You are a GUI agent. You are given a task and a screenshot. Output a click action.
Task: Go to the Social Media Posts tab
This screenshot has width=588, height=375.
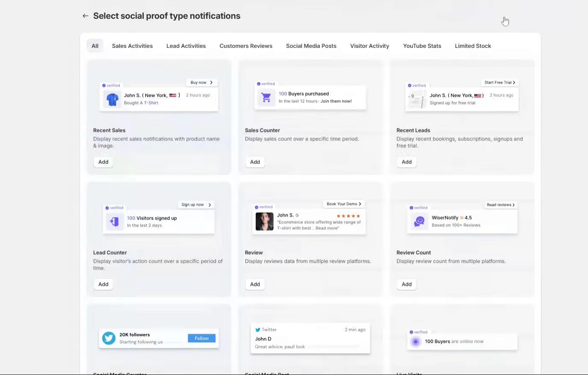pos(311,46)
